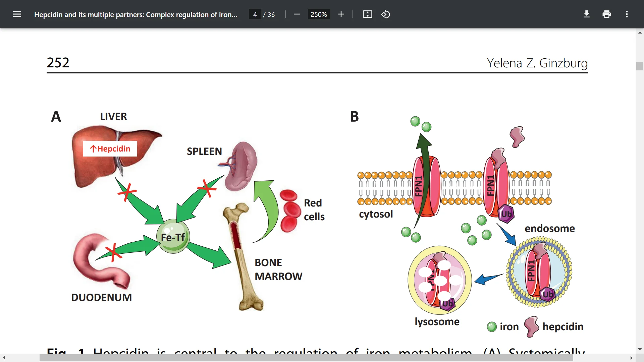Viewport: 644px width, 362px height.
Task: Zoom out with the minus button
Action: click(297, 14)
